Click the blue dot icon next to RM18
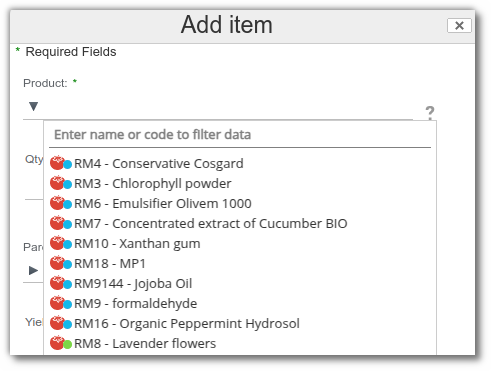Screen dimensions: 491x371 pyautogui.click(x=68, y=264)
